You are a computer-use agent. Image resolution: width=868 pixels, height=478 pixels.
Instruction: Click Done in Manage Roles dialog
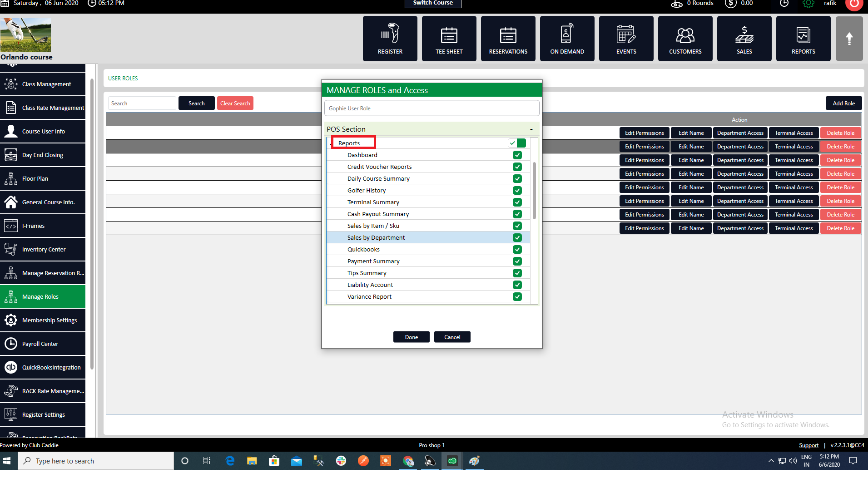pos(411,337)
